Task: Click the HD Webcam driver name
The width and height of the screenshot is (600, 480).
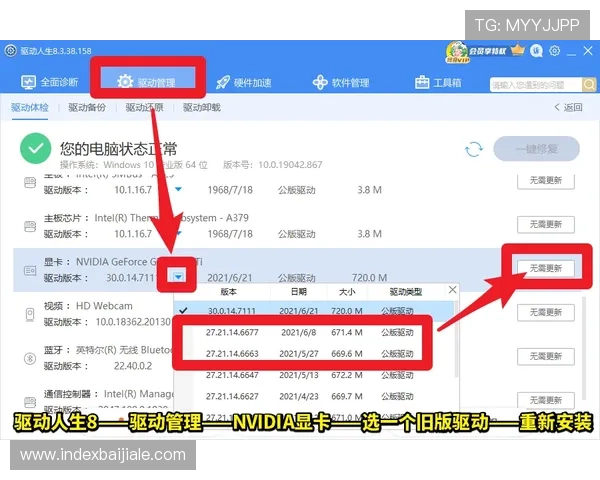Action: click(104, 306)
